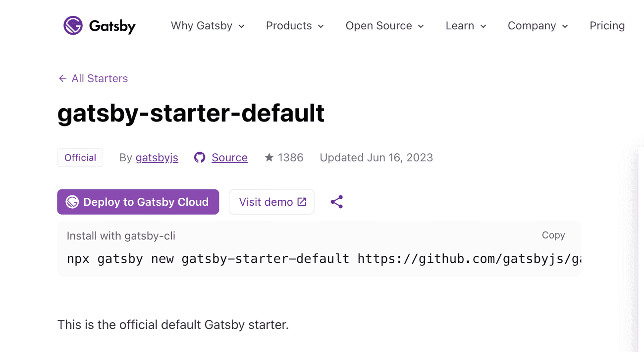Click the Visit demo button

271,201
